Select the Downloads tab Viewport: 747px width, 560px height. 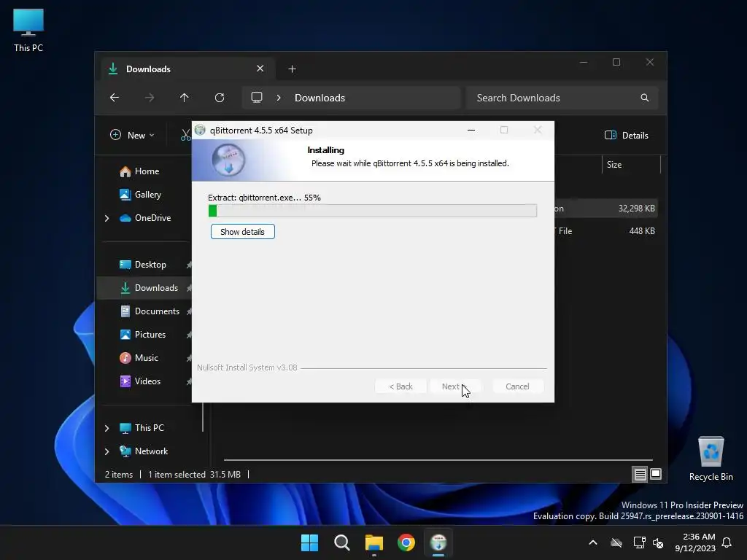(189, 69)
